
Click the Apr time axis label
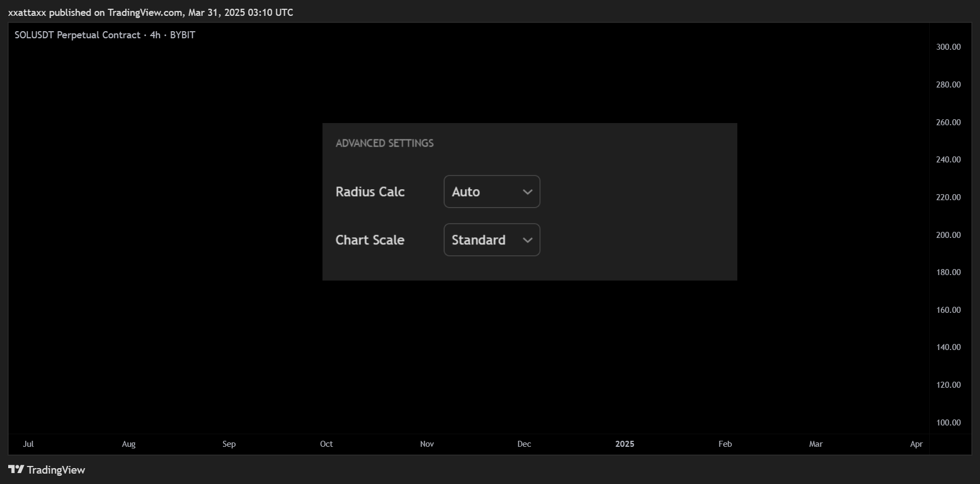[x=917, y=444]
